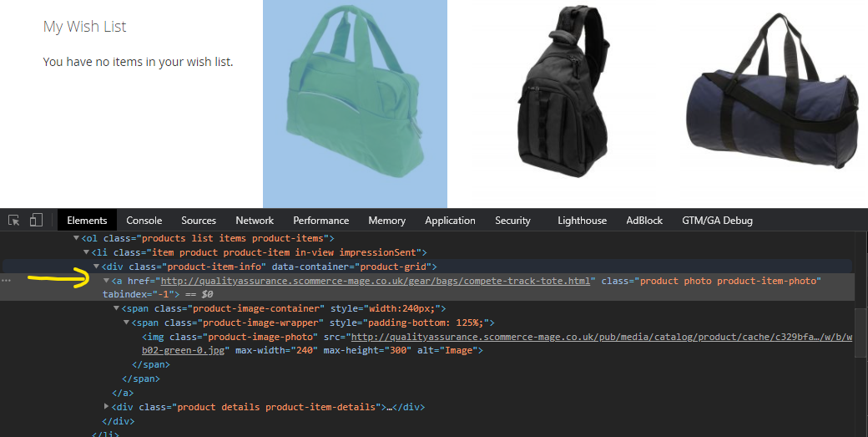This screenshot has width=868, height=437.
Task: Click the ellipsis beside the selected anchor node
Action: 6,281
